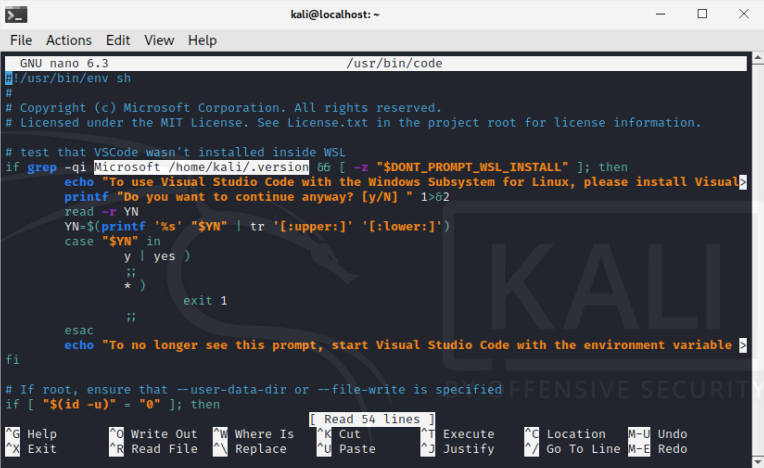Click the ^R Read File shortcut
764x468 pixels.
(153, 449)
